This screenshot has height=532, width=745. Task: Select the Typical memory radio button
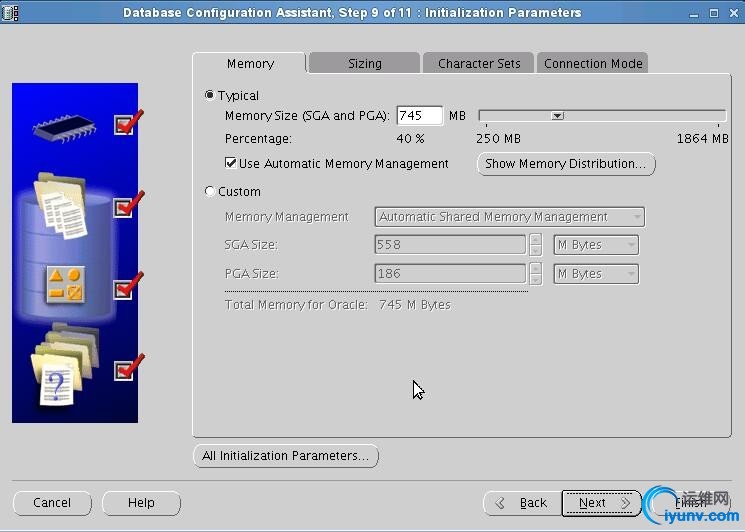click(209, 95)
